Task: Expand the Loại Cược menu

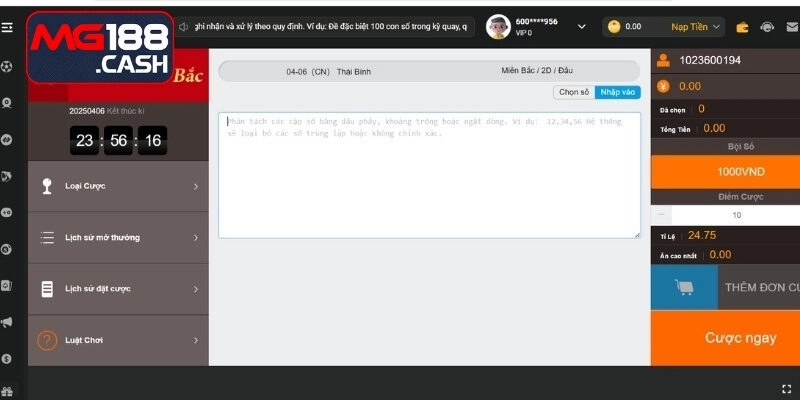Action: click(118, 186)
